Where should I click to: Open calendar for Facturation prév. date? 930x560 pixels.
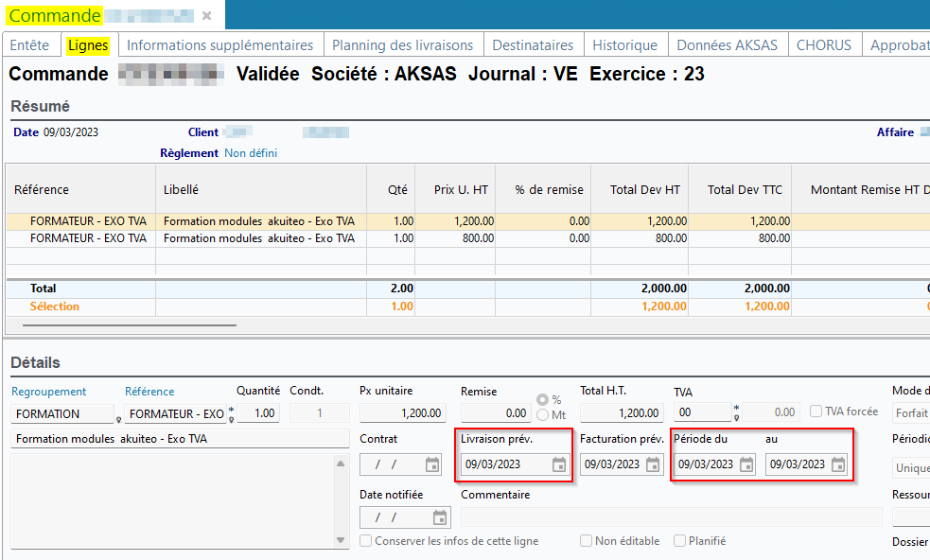[x=653, y=464]
